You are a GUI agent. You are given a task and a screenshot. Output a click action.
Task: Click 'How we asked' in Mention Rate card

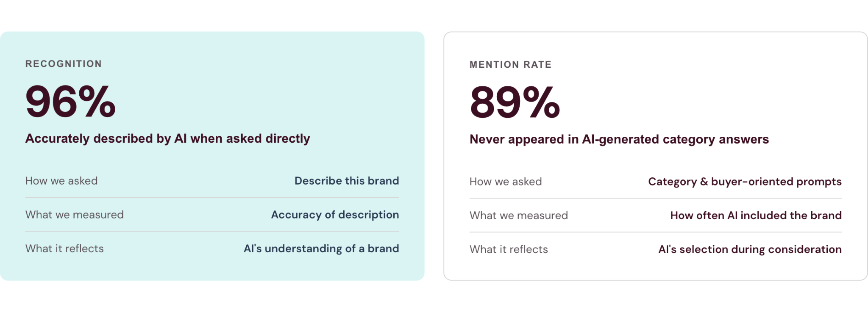pos(506,182)
